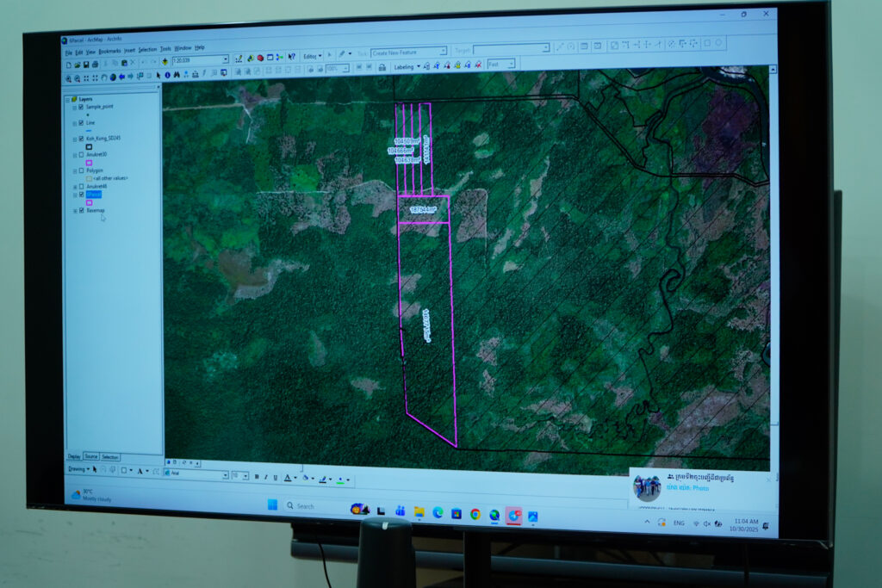Expand the Basemap layer tree node

[x=75, y=210]
